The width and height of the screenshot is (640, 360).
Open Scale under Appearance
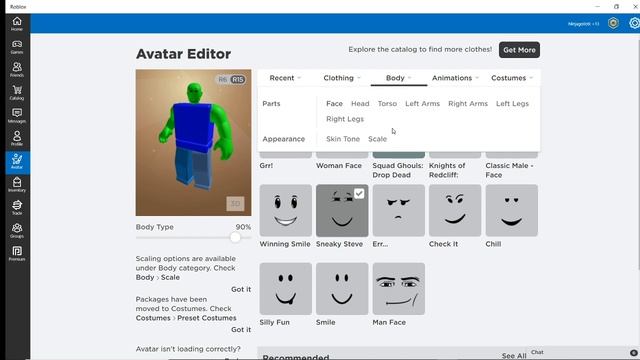coord(377,139)
